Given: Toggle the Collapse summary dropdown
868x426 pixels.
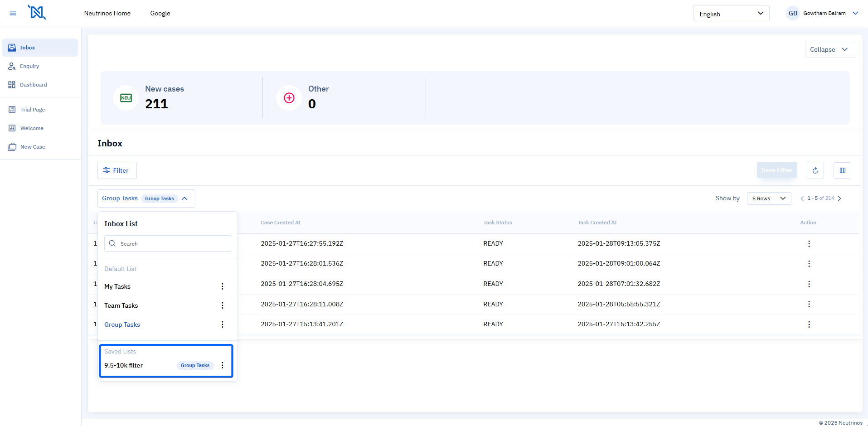Looking at the screenshot, I should (830, 49).
